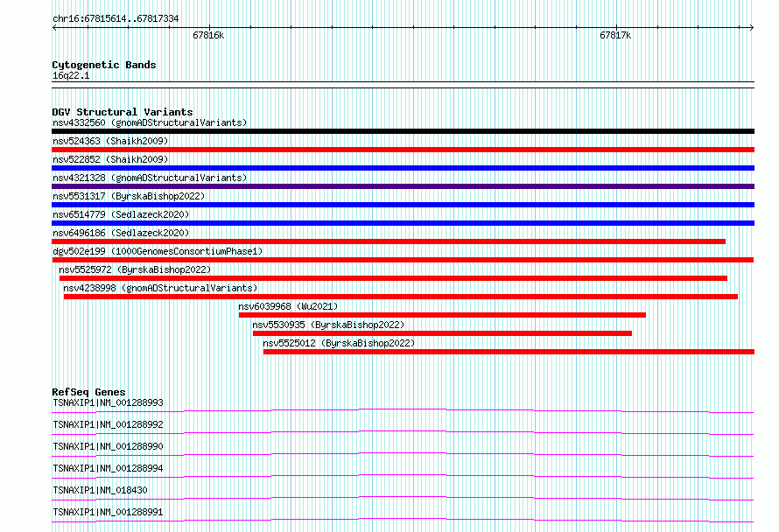Open variant nsv5531317 (ByrskaBishop2022) label
The height and width of the screenshot is (532, 779).
(129, 196)
